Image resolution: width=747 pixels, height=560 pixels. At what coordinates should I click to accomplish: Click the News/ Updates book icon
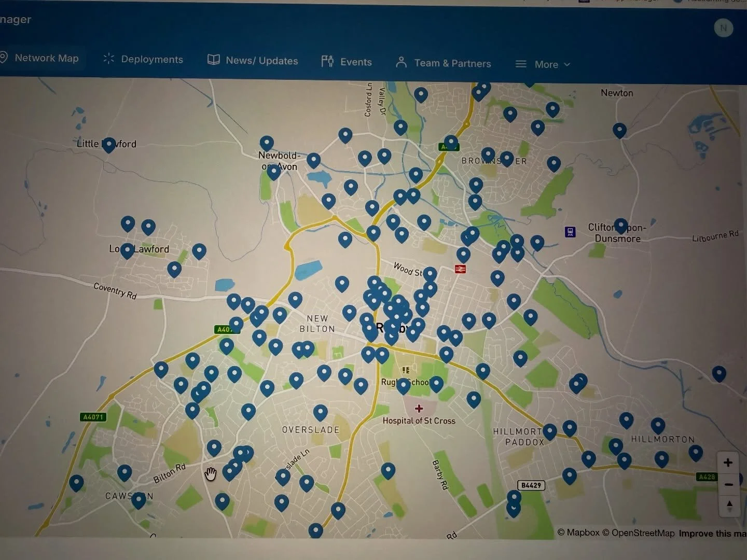point(213,60)
